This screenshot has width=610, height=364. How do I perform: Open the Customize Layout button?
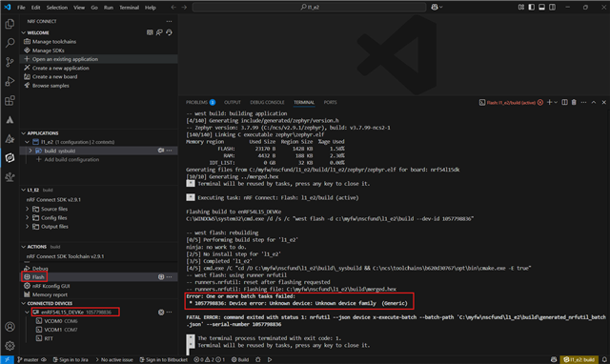tap(521, 7)
